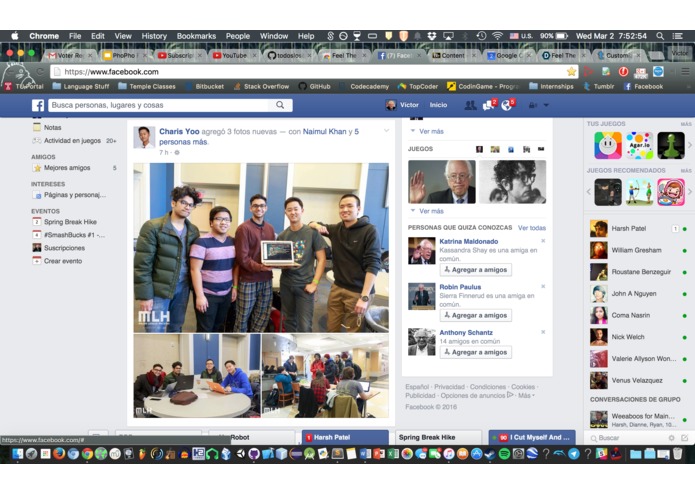Click Spotlight search icon in menu bar
The image size is (695, 494).
[x=660, y=36]
